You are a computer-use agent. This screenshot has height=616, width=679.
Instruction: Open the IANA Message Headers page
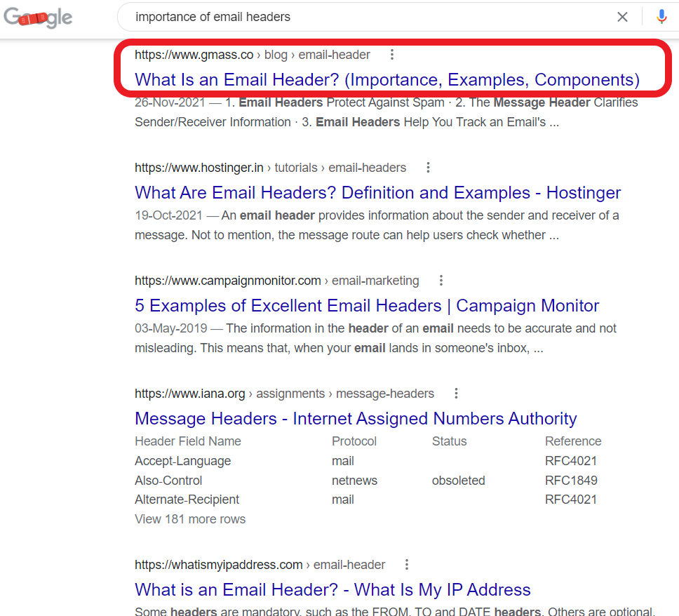coord(354,418)
